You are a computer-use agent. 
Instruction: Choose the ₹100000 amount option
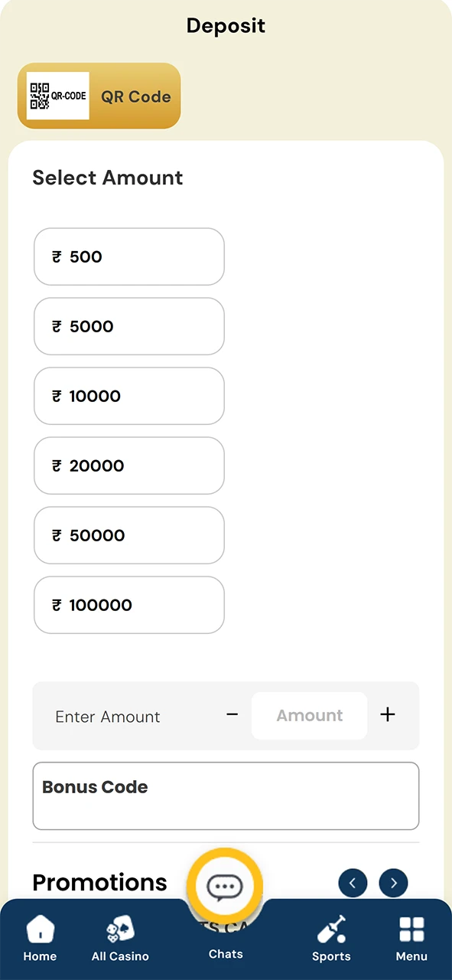click(128, 605)
